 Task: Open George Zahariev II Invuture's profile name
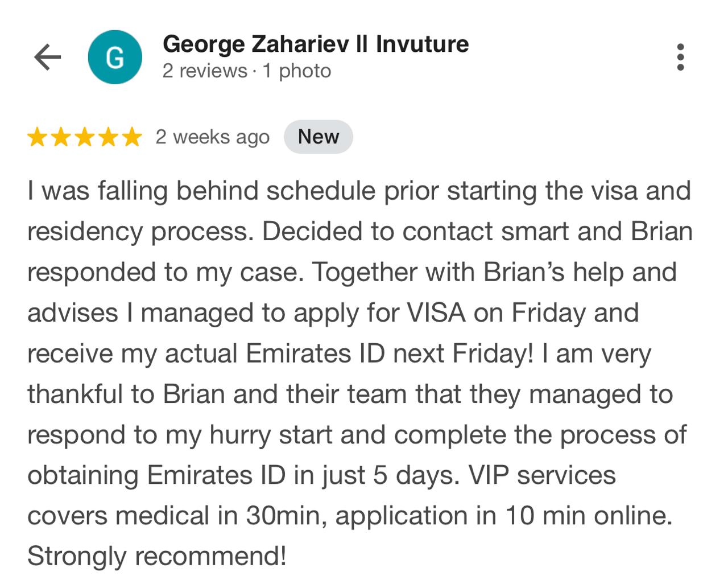316,44
